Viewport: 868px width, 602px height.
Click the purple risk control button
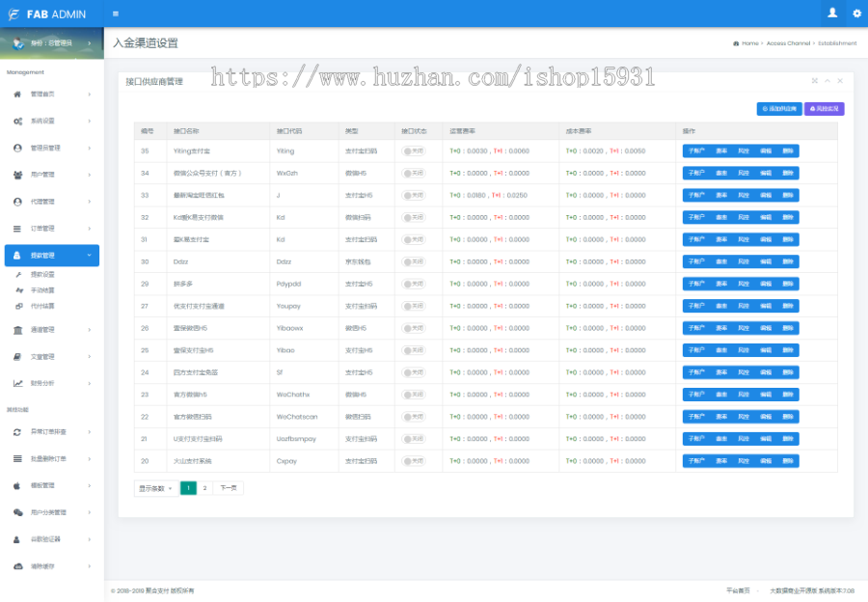click(x=825, y=109)
